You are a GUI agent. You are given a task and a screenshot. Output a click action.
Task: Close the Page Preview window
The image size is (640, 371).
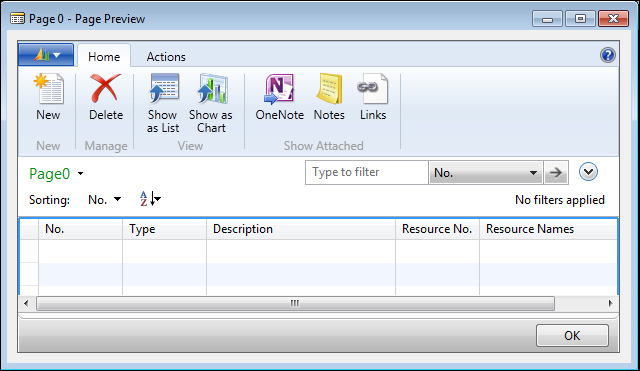[x=613, y=19]
